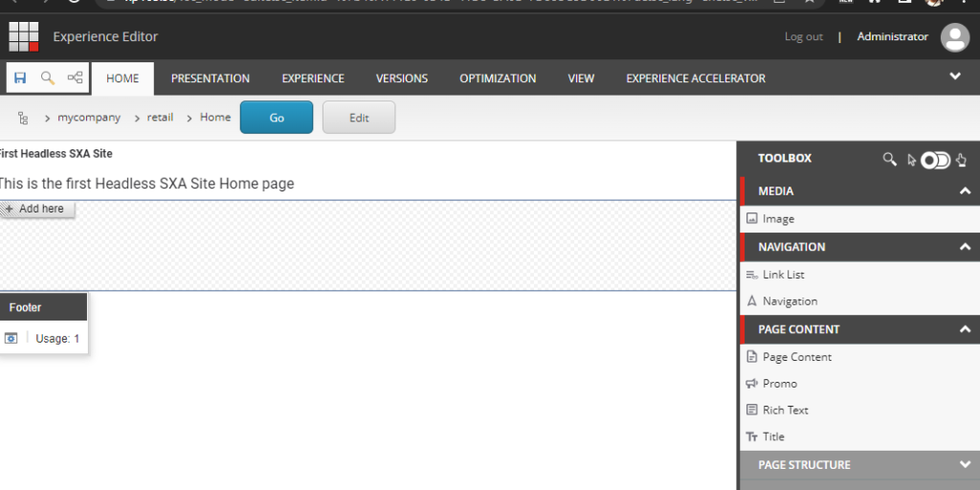The width and height of the screenshot is (980, 490).
Task: Click the Image component icon
Action: coord(752,219)
